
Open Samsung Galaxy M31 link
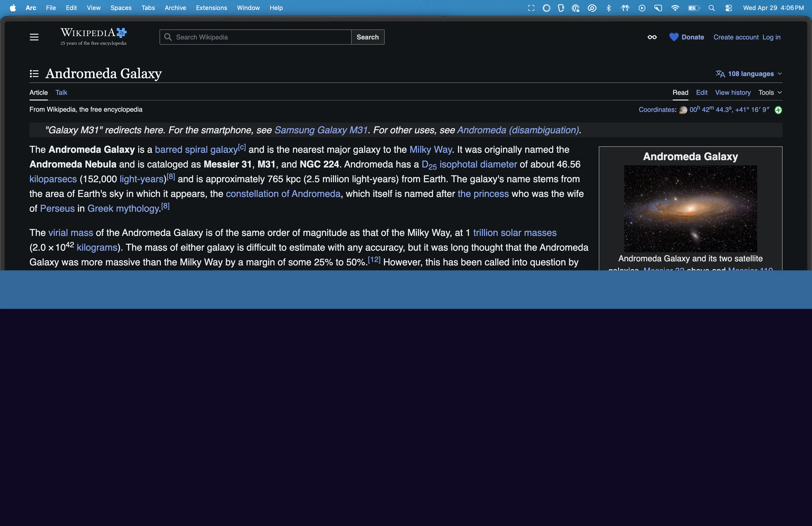321,130
